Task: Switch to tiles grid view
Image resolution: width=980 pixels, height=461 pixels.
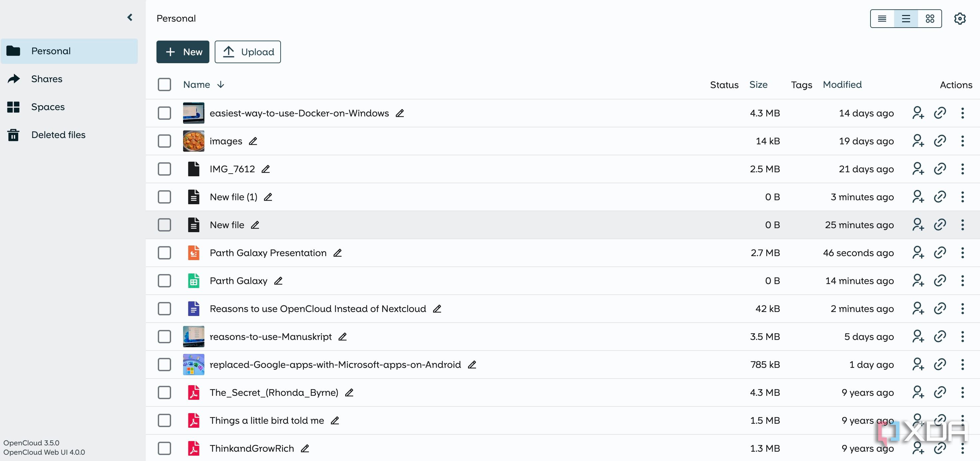Action: [930, 19]
